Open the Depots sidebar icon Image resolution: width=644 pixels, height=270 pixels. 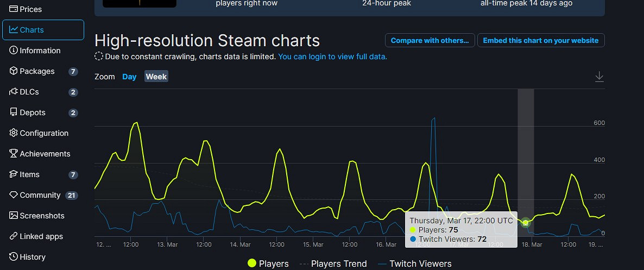point(14,112)
